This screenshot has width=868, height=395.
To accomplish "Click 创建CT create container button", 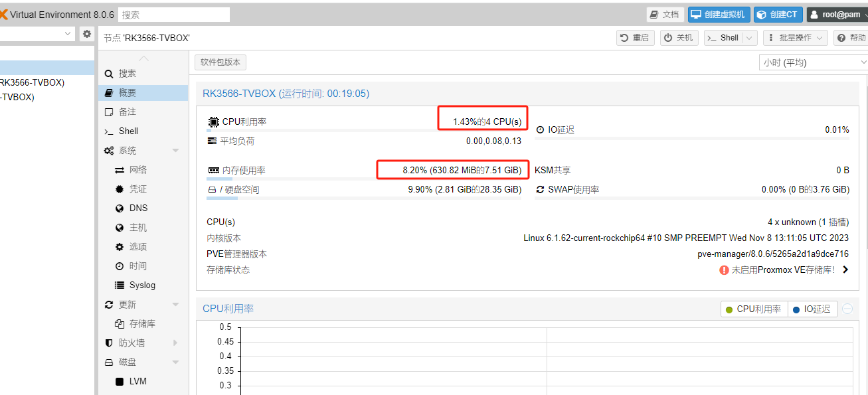I will click(778, 15).
